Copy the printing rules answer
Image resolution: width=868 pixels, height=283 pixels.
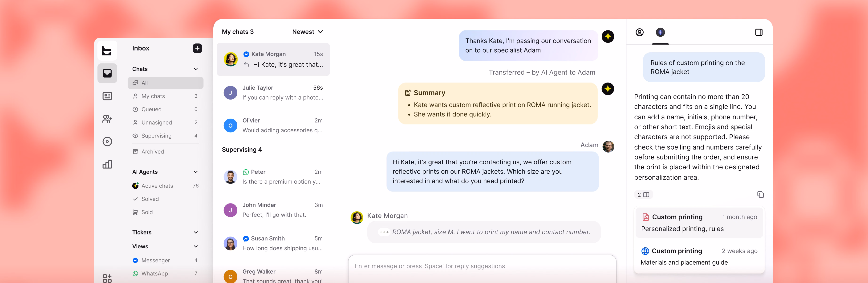(760, 194)
